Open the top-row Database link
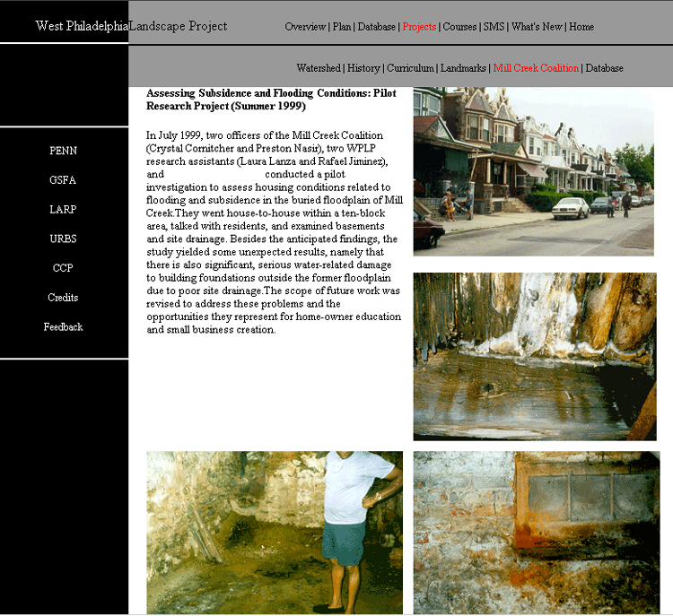This screenshot has height=616, width=673. pyautogui.click(x=376, y=27)
